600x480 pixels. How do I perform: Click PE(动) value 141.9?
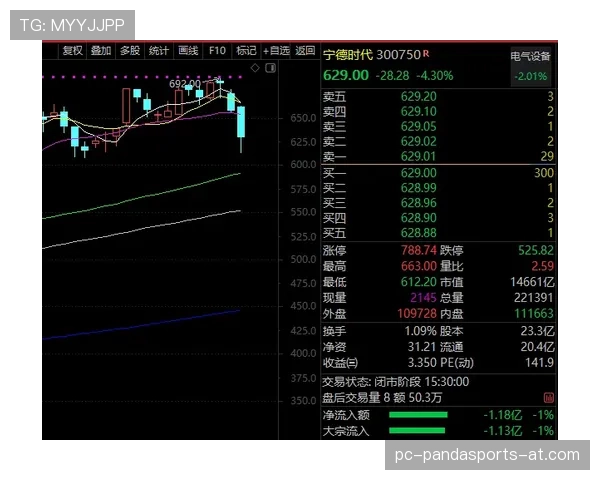tap(539, 362)
